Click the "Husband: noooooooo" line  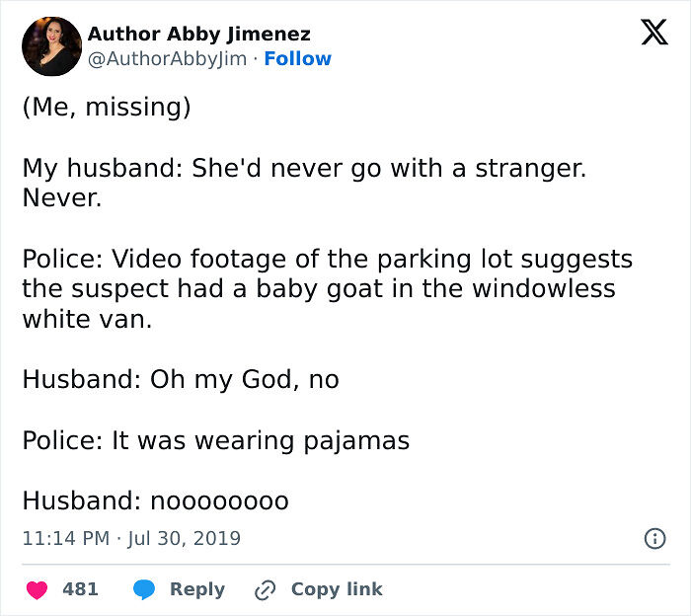pyautogui.click(x=155, y=500)
